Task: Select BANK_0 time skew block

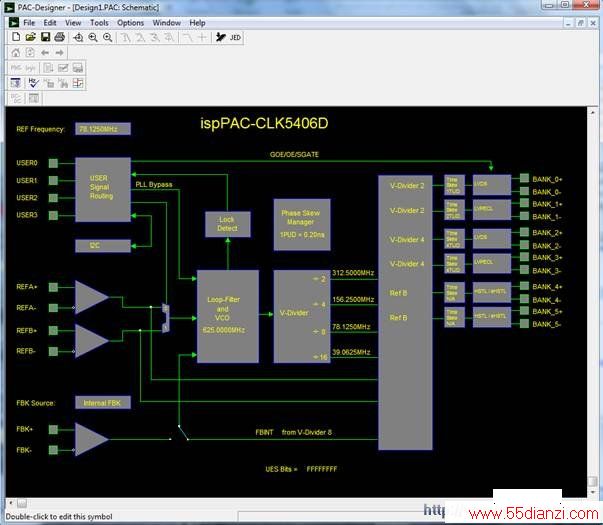Action: pyautogui.click(x=454, y=185)
